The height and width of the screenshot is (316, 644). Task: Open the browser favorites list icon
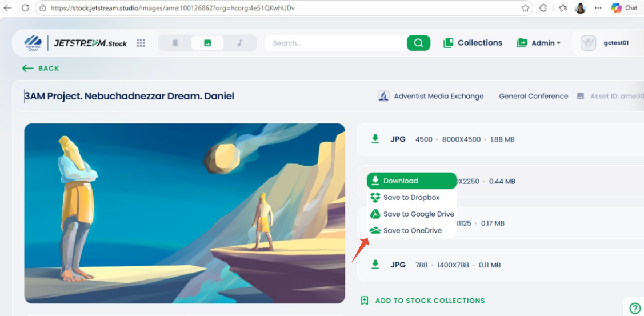(x=563, y=8)
